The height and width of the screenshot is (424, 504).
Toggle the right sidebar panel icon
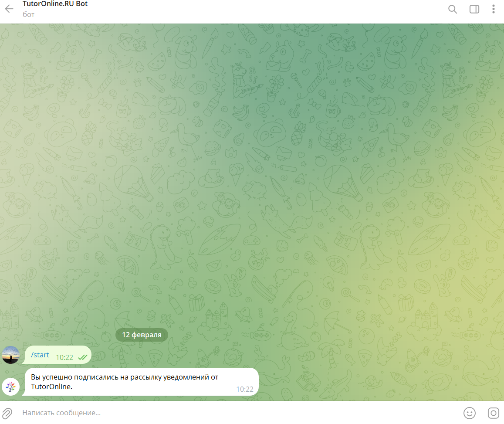click(474, 9)
